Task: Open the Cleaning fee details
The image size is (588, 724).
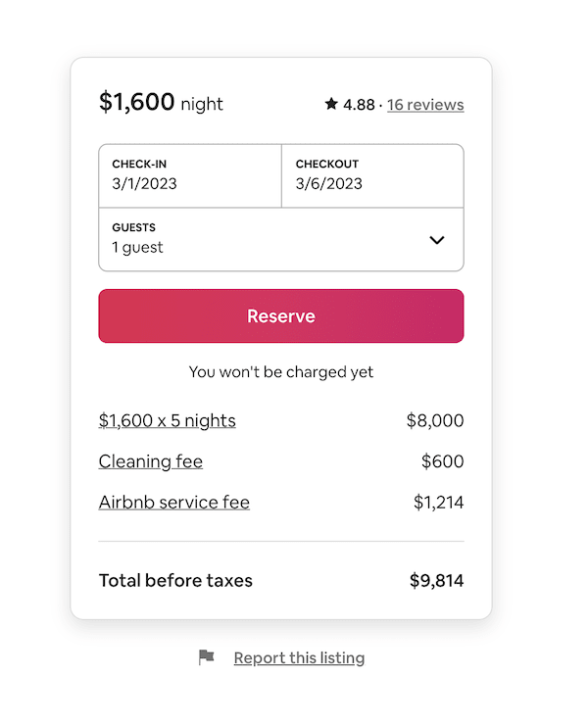Action: (151, 461)
